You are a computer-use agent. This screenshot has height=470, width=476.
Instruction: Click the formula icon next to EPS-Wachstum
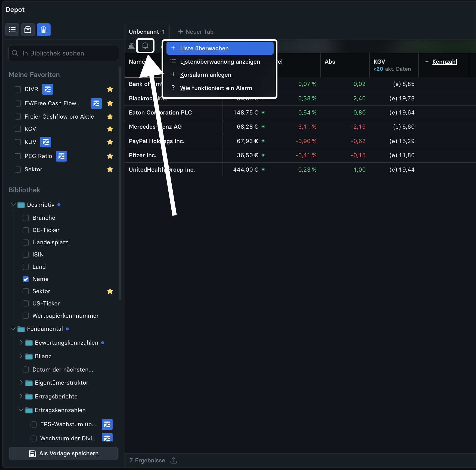coord(107,424)
